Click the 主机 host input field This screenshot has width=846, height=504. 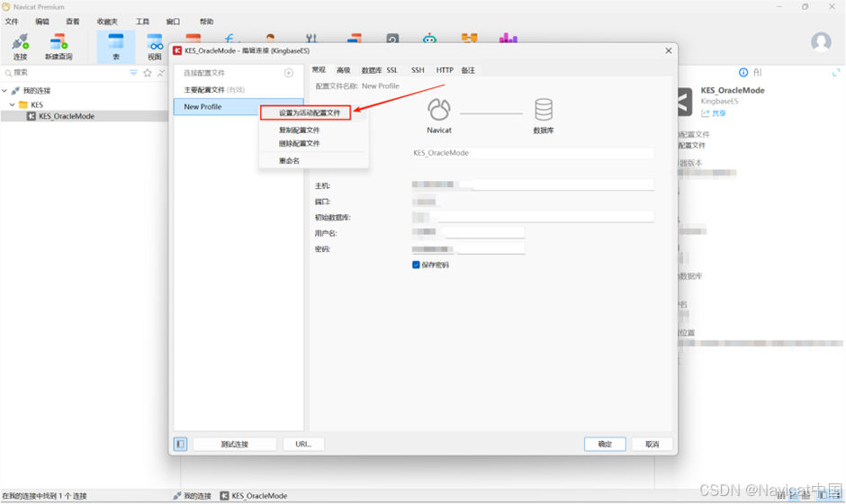pos(533,184)
